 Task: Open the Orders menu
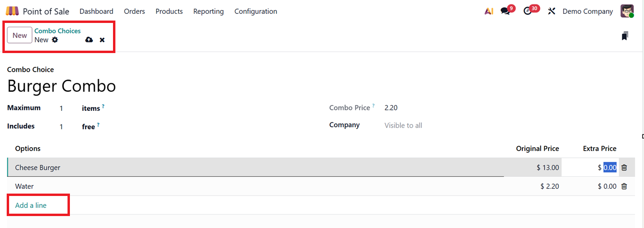coord(134,11)
